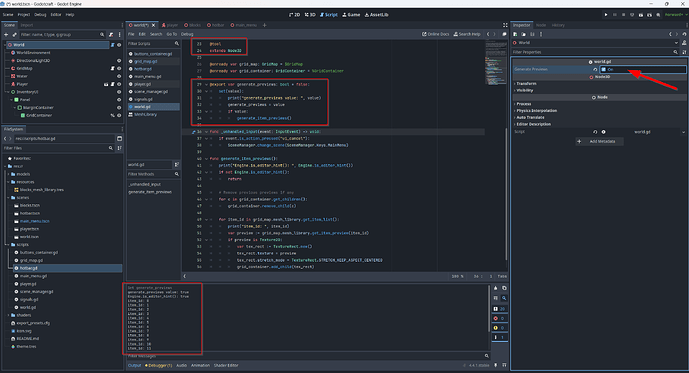The height and width of the screenshot is (373, 689).
Task: Click the Filter Properties input field
Action: tap(592, 52)
